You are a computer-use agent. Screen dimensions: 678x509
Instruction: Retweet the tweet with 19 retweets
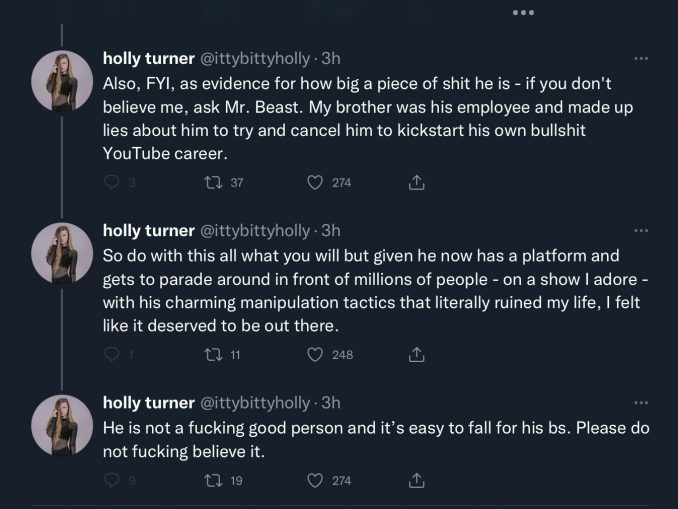(212, 480)
